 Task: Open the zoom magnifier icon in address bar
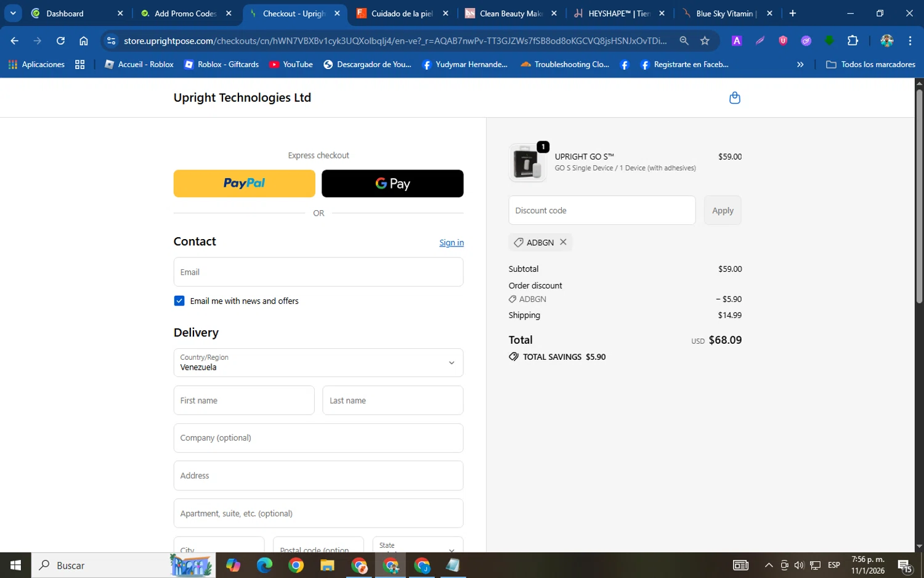point(684,41)
